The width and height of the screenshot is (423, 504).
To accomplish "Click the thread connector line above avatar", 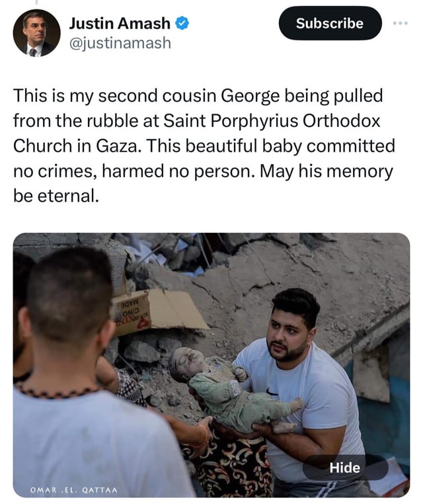I will point(36,3).
